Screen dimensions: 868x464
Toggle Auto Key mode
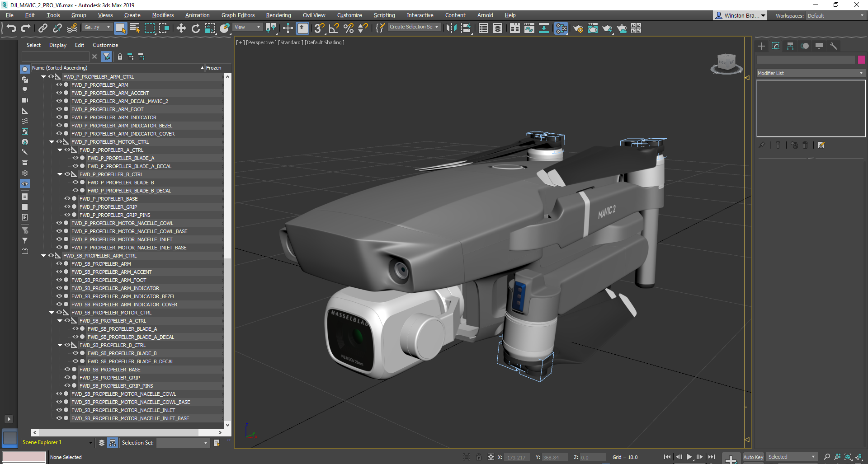pyautogui.click(x=753, y=457)
